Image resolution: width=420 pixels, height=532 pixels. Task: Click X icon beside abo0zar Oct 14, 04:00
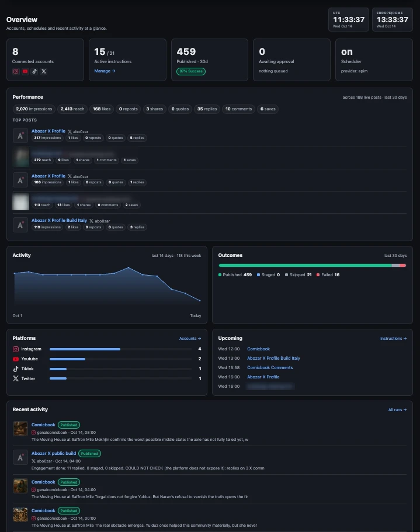tap(33, 461)
